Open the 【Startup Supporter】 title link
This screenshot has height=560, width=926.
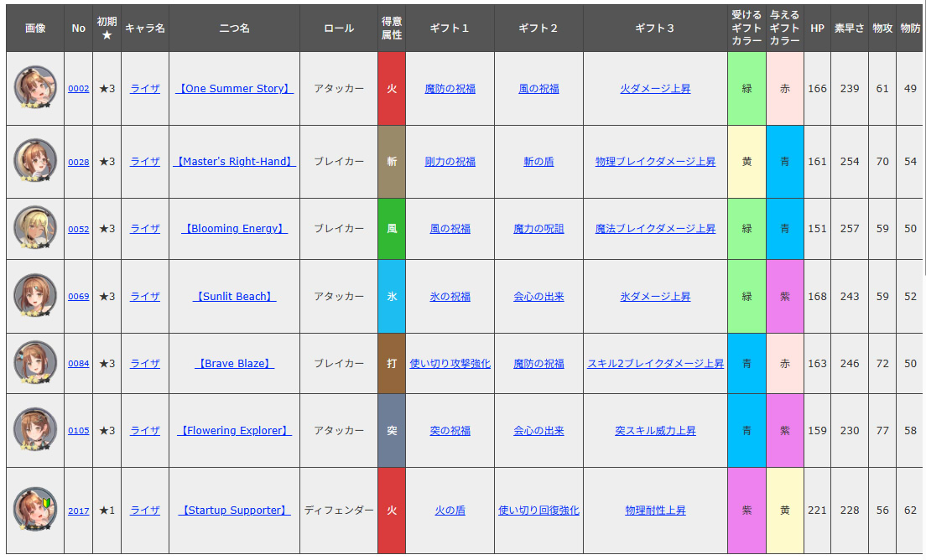(x=235, y=511)
